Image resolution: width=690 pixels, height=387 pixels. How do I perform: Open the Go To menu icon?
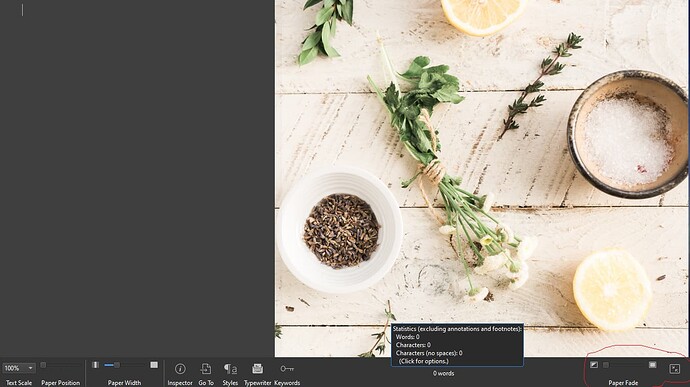[206, 369]
